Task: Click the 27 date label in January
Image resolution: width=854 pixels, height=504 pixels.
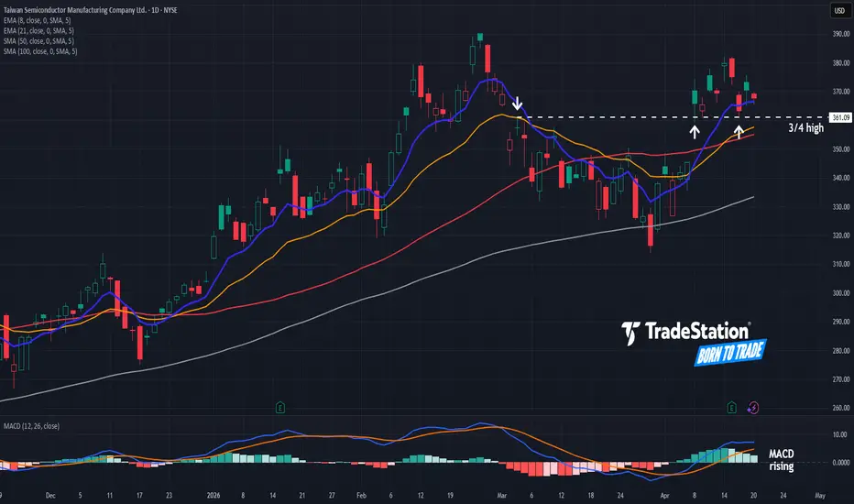Action: click(x=332, y=495)
